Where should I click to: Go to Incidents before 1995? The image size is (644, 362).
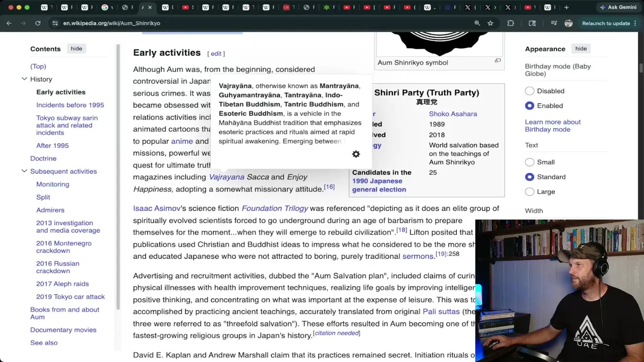tap(70, 105)
